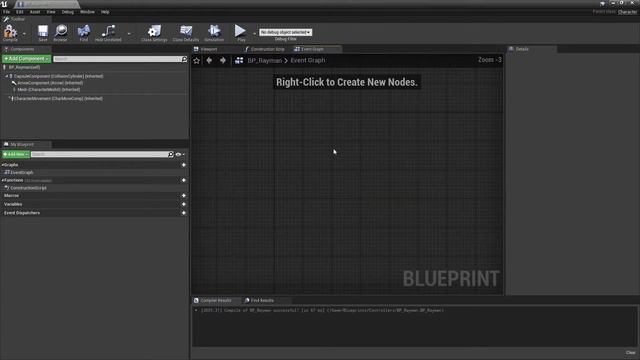Open the Debug menu
The image size is (640, 360).
pos(67,12)
